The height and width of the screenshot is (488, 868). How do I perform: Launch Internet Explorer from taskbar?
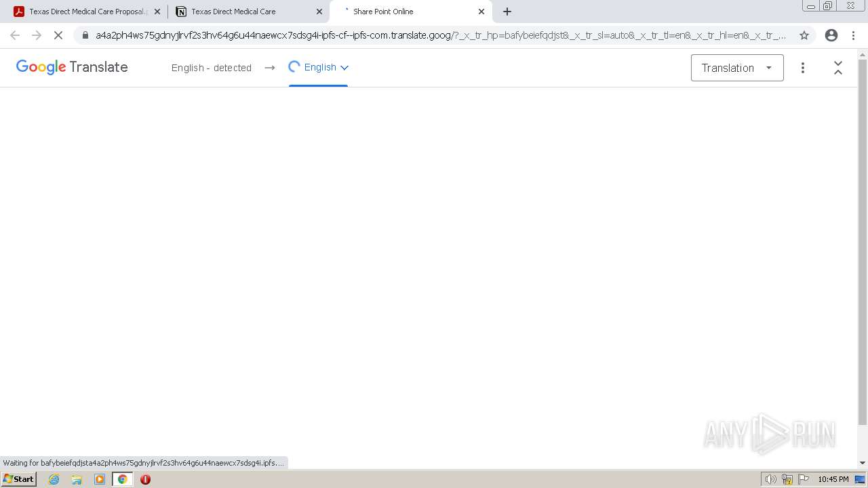point(54,479)
